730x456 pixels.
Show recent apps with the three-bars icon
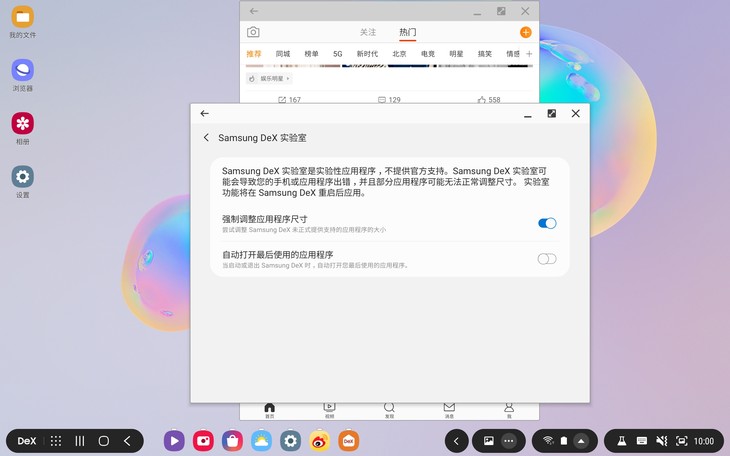click(80, 441)
